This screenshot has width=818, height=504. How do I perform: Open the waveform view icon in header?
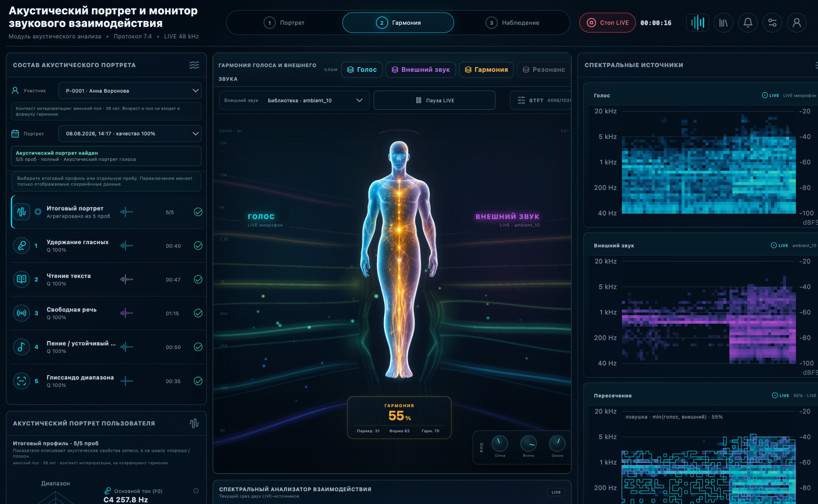tap(698, 23)
